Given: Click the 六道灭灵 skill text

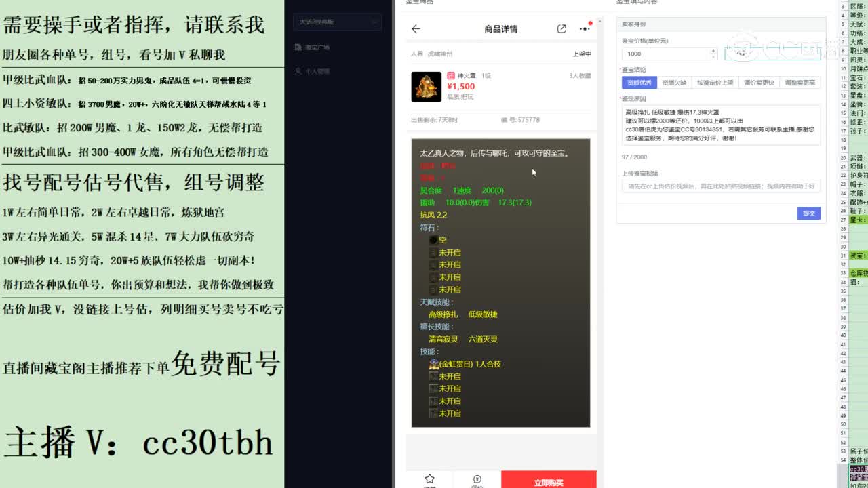Looking at the screenshot, I should (482, 339).
